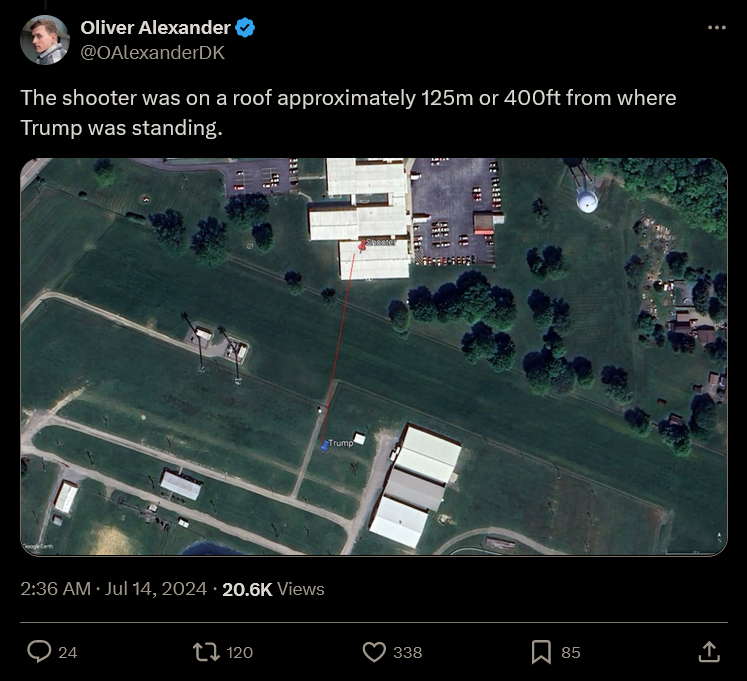Click the reply speech bubble icon

click(x=39, y=652)
